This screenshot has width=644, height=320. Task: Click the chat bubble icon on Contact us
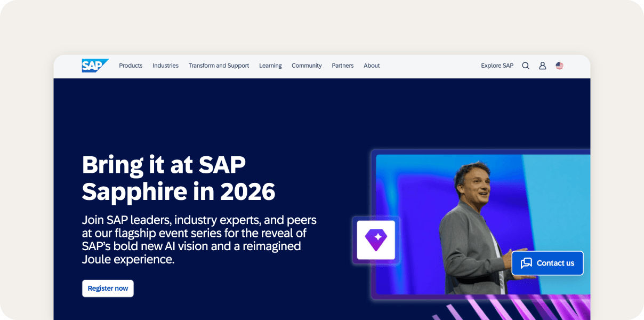tap(527, 263)
